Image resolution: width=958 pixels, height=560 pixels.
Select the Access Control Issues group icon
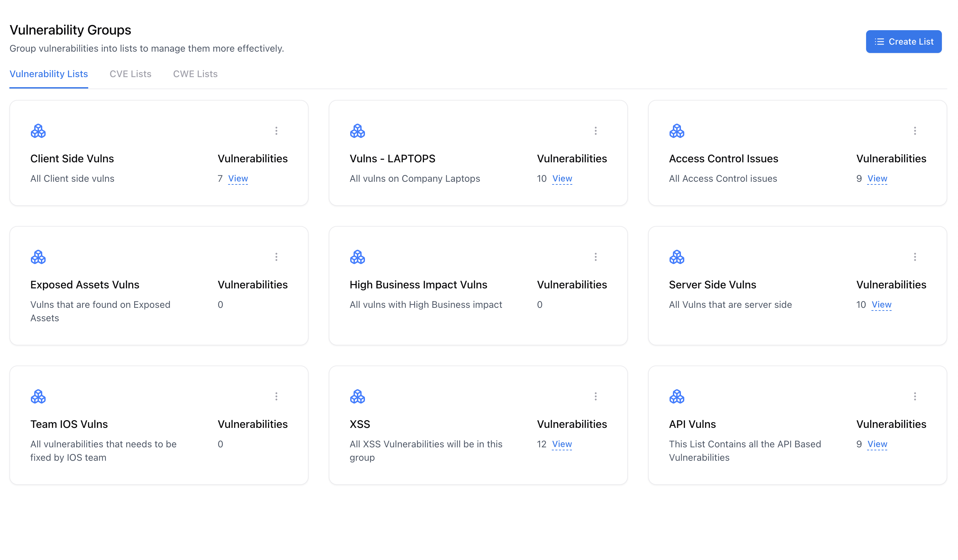click(x=677, y=131)
